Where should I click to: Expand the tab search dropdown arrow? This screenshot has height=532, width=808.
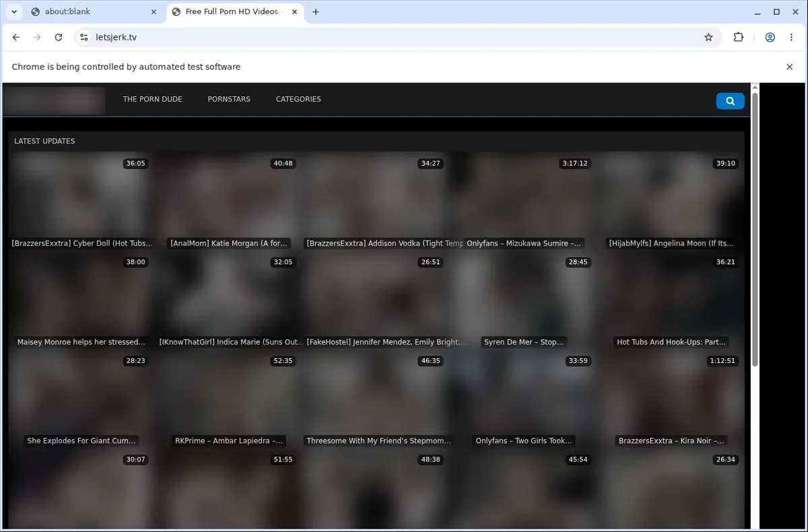pyautogui.click(x=14, y=12)
